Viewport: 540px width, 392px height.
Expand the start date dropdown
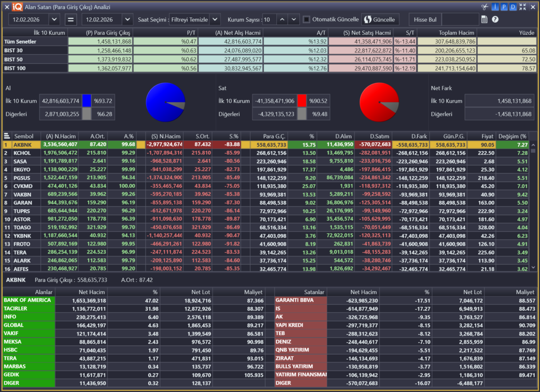[54, 19]
